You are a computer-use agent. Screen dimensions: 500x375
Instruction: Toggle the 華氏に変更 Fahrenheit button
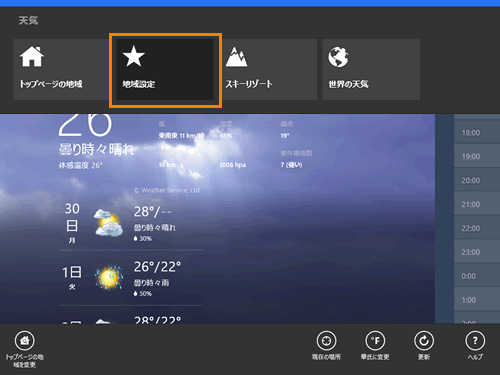pyautogui.click(x=375, y=341)
